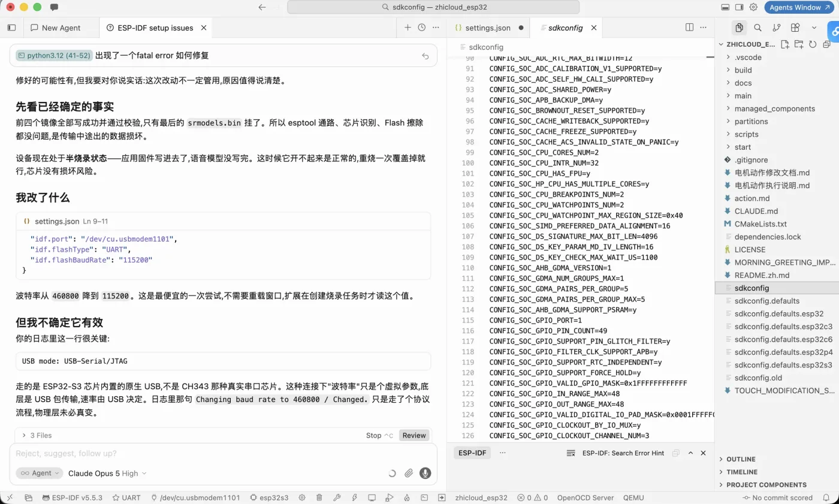The height and width of the screenshot is (504, 839).
Task: Click the python3.12 (41-52) context chip
Action: tap(53, 55)
